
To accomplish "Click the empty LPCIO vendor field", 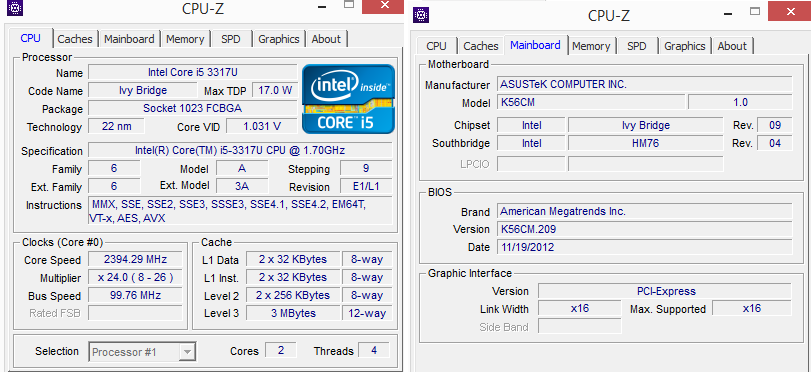I will click(531, 164).
